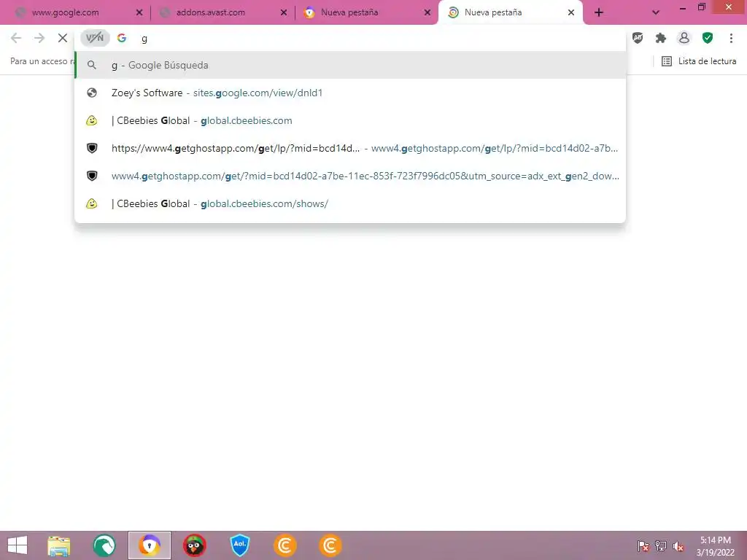Click the Google search engine icon in the address bar
Image resolution: width=747 pixels, height=560 pixels.
(x=122, y=38)
